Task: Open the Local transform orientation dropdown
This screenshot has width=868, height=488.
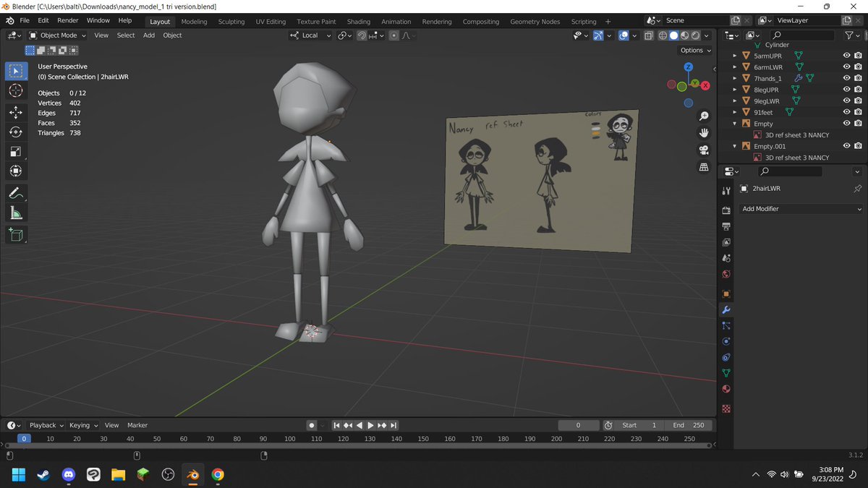Action: click(x=310, y=35)
